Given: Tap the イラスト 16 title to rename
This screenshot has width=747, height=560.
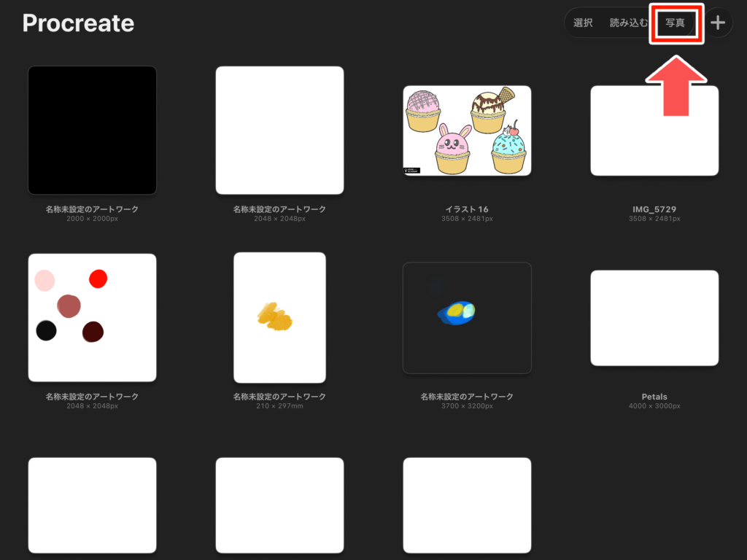Looking at the screenshot, I should click(x=467, y=209).
